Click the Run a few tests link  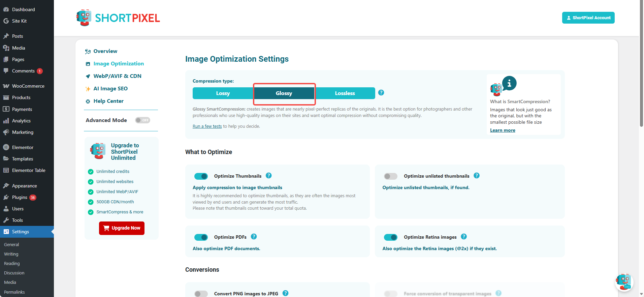pyautogui.click(x=207, y=126)
